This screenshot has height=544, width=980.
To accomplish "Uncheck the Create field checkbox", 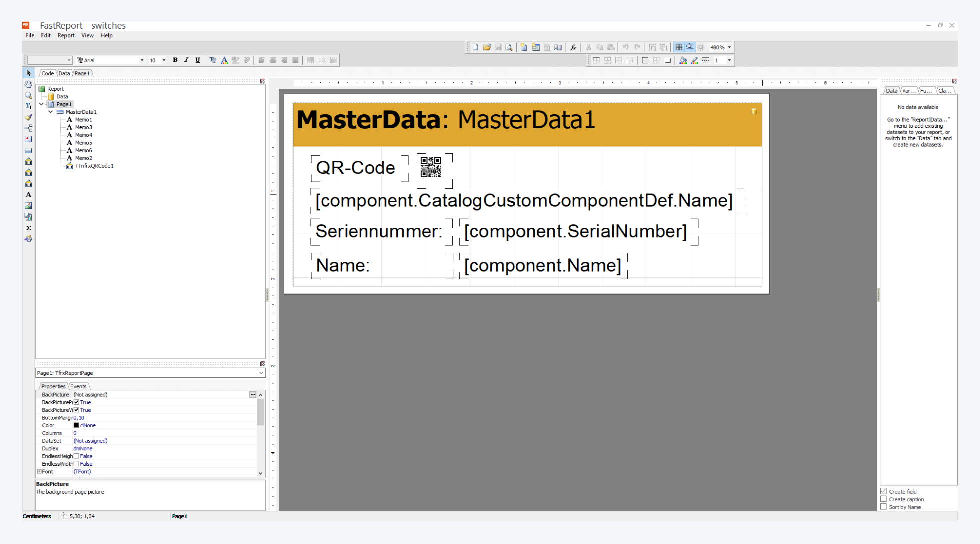I will 884,491.
